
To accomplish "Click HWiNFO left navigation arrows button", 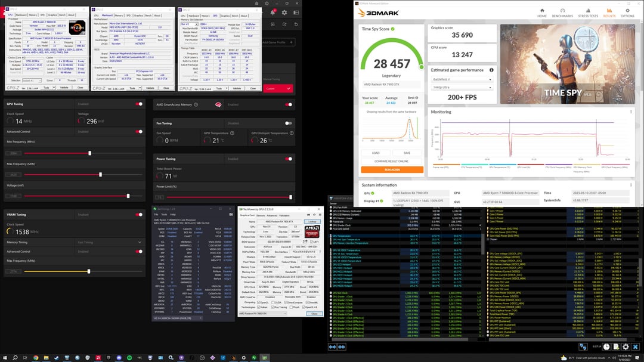I will 332,347.
